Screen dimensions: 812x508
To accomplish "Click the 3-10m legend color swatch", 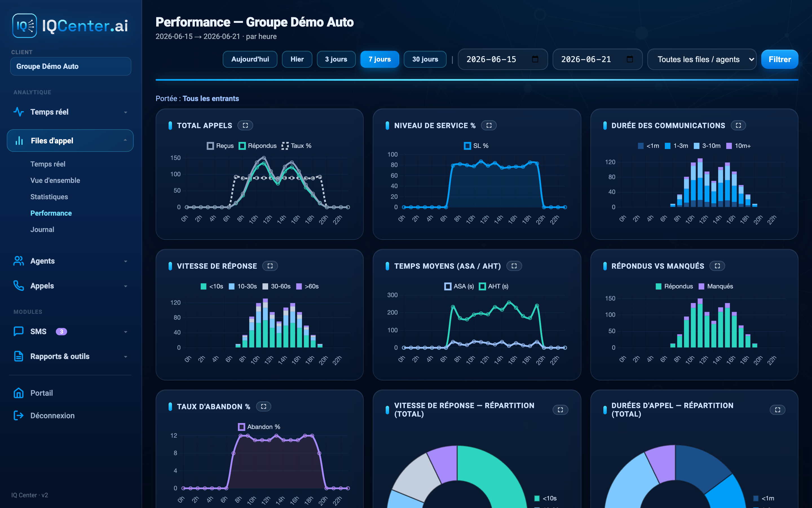I will click(x=696, y=146).
